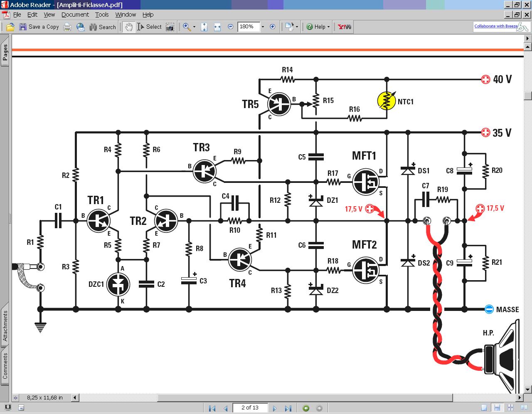This screenshot has height=414, width=532.
Task: Click the Fit Width icon
Action: (217, 27)
